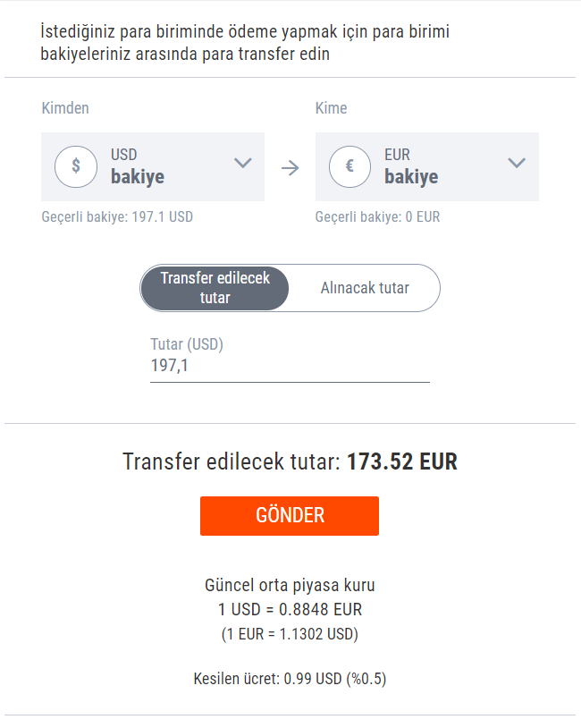The height and width of the screenshot is (728, 581).
Task: Click the dollar sign currency icon
Action: [x=76, y=166]
